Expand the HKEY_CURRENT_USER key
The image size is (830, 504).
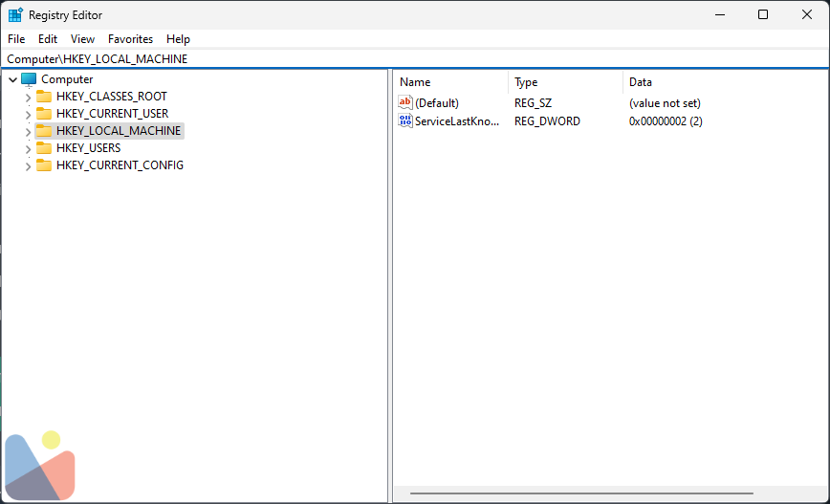(x=28, y=114)
